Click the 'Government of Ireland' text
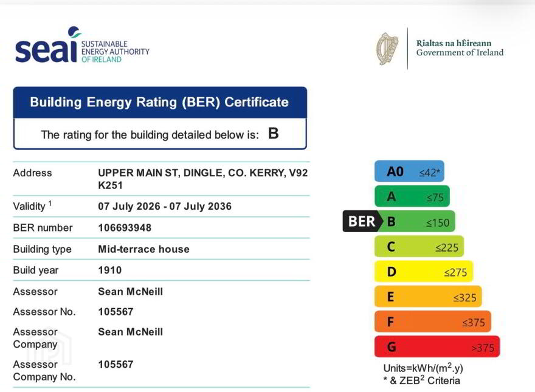 pyautogui.click(x=460, y=52)
